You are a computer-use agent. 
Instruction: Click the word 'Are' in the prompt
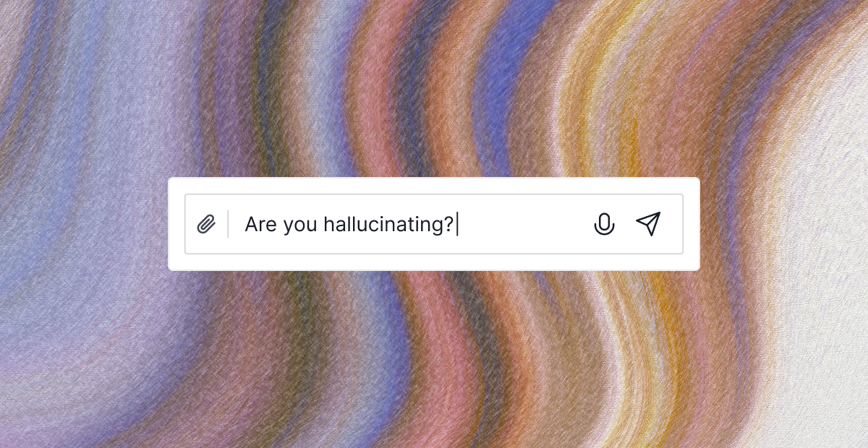click(x=257, y=224)
